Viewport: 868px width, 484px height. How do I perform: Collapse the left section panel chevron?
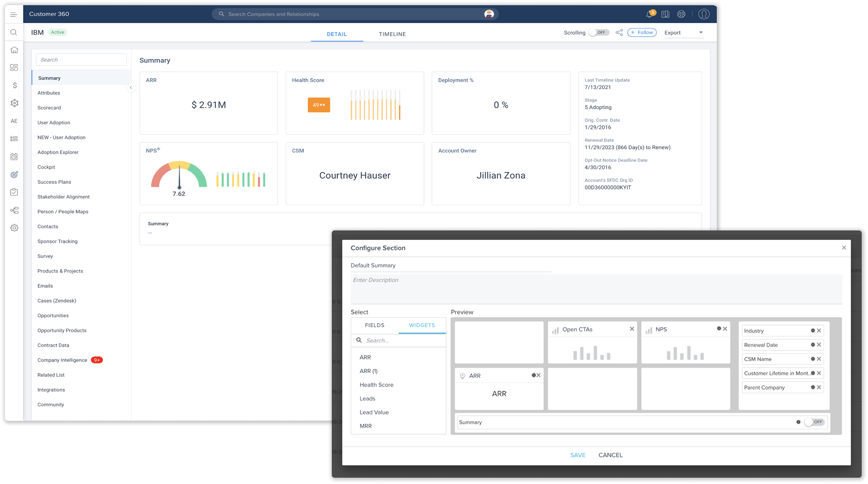tap(131, 88)
